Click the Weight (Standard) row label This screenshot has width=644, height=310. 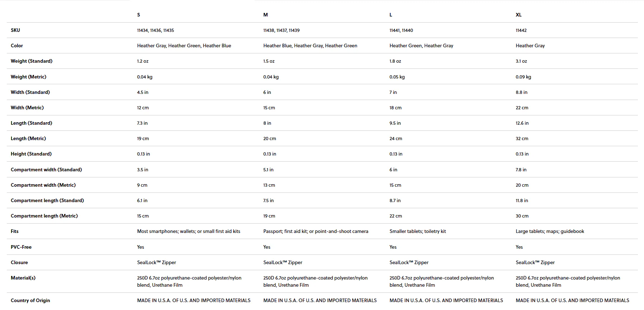32,61
